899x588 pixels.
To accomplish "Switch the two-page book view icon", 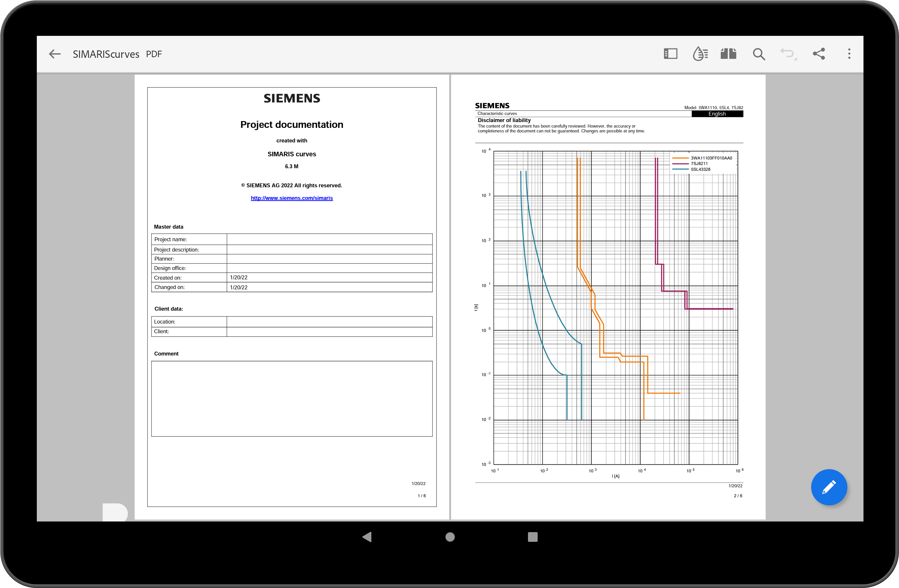I will click(x=728, y=54).
